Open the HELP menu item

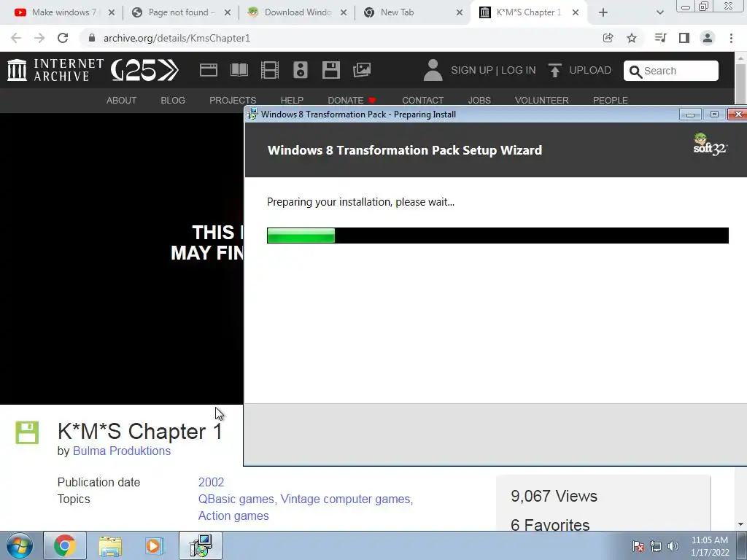[292, 101]
